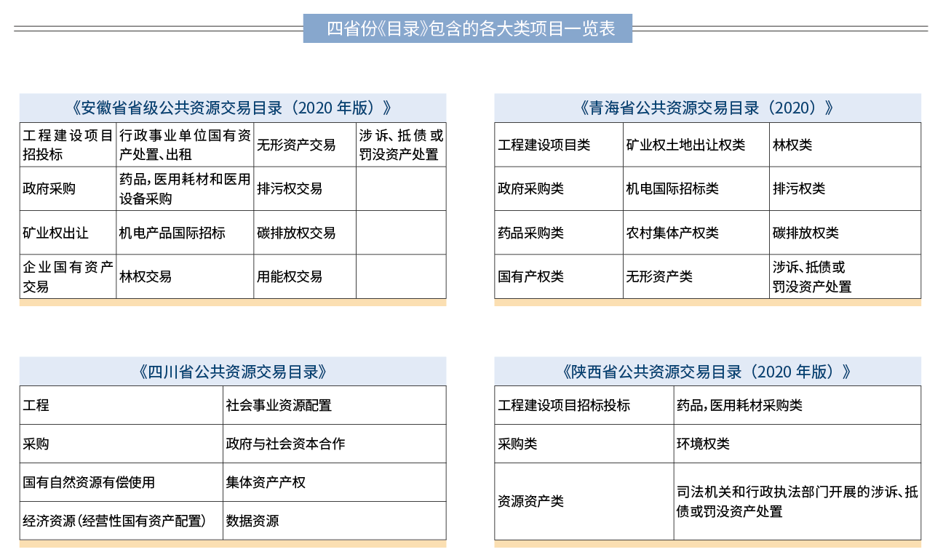The image size is (943, 560).
Task: Click the Qinghai cell 碳排放权类
Action: pyautogui.click(x=845, y=233)
